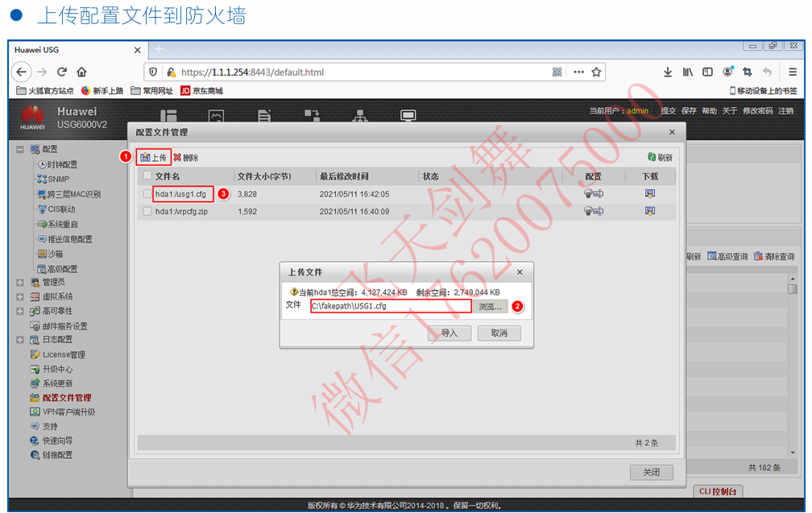Open the network topology icon in the top navigation
Image resolution: width=812 pixels, height=513 pixels.
click(360, 115)
